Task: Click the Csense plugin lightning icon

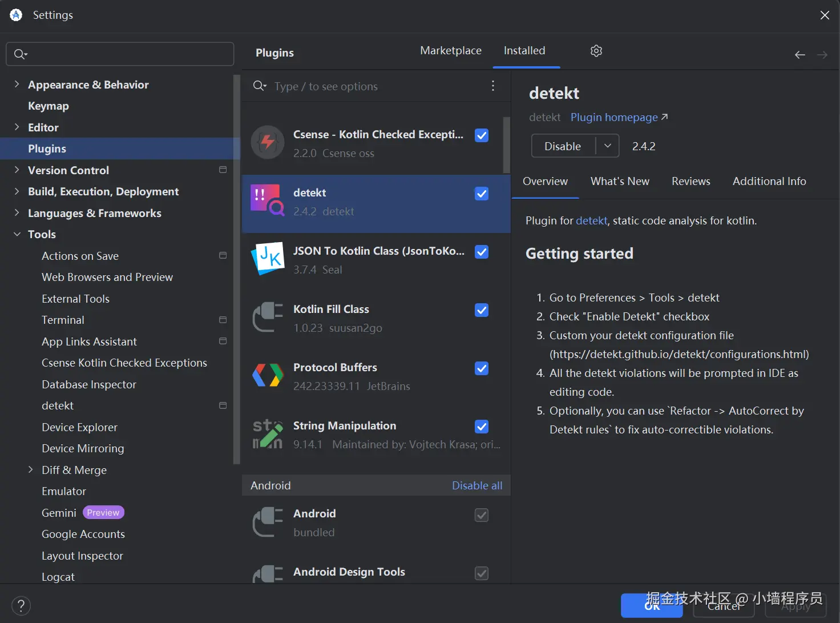Action: click(x=268, y=142)
